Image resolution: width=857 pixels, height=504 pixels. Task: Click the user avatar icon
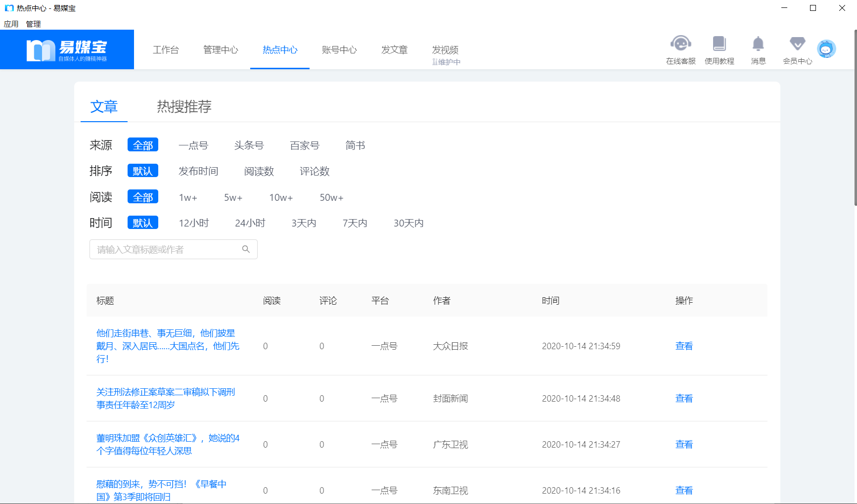pyautogui.click(x=826, y=49)
